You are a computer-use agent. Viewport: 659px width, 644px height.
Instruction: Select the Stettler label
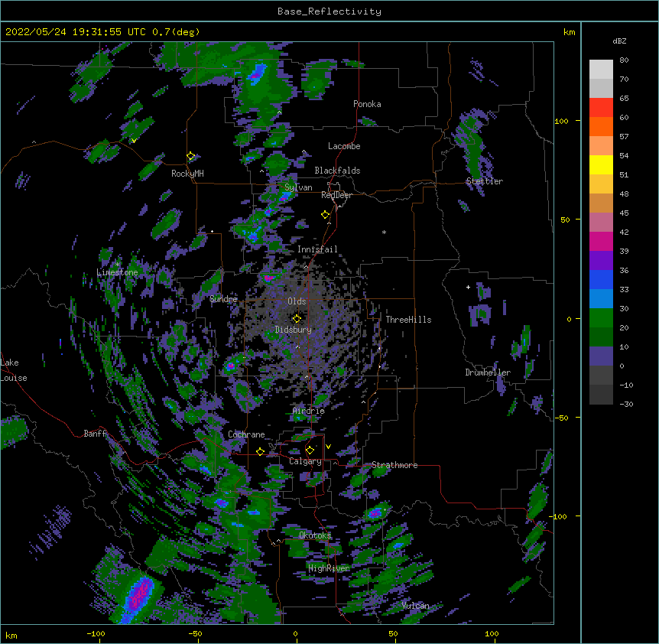pos(485,181)
